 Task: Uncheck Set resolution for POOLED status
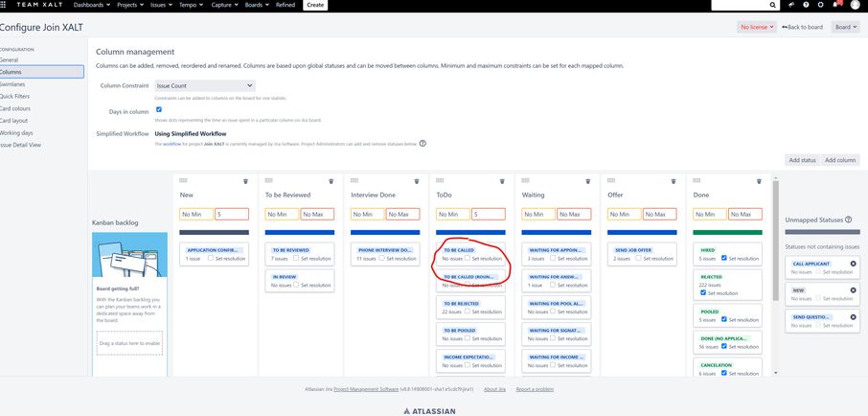[x=724, y=319]
